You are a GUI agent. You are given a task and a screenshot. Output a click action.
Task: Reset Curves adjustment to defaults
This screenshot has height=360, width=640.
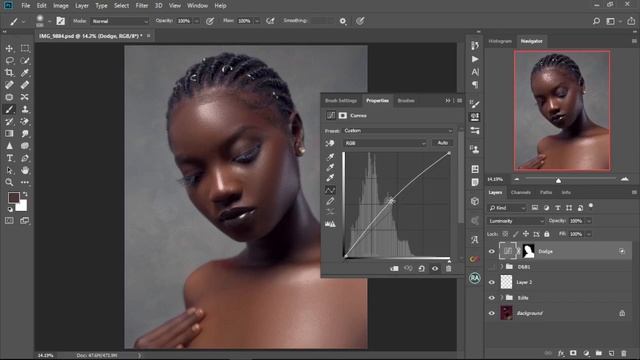pos(421,269)
